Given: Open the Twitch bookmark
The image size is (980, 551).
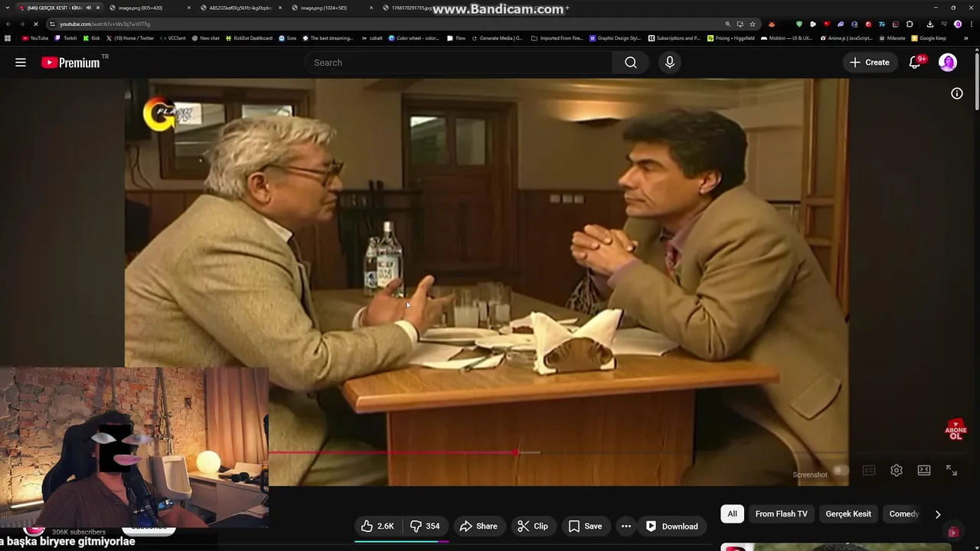Looking at the screenshot, I should [66, 37].
